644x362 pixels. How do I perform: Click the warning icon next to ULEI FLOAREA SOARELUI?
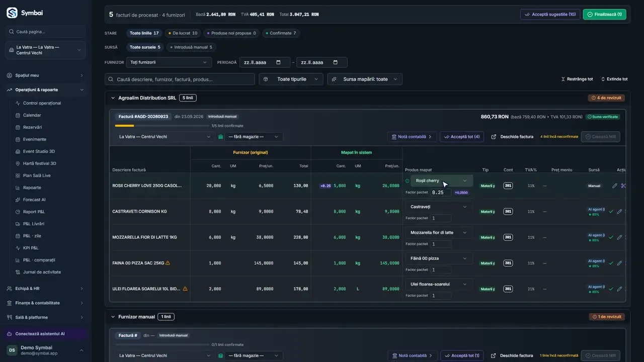tap(185, 289)
